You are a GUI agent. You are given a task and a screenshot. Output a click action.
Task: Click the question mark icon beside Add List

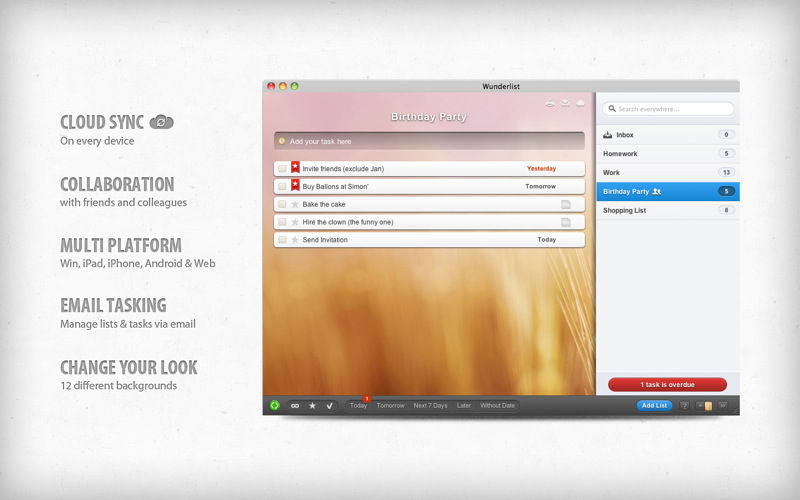coord(684,406)
